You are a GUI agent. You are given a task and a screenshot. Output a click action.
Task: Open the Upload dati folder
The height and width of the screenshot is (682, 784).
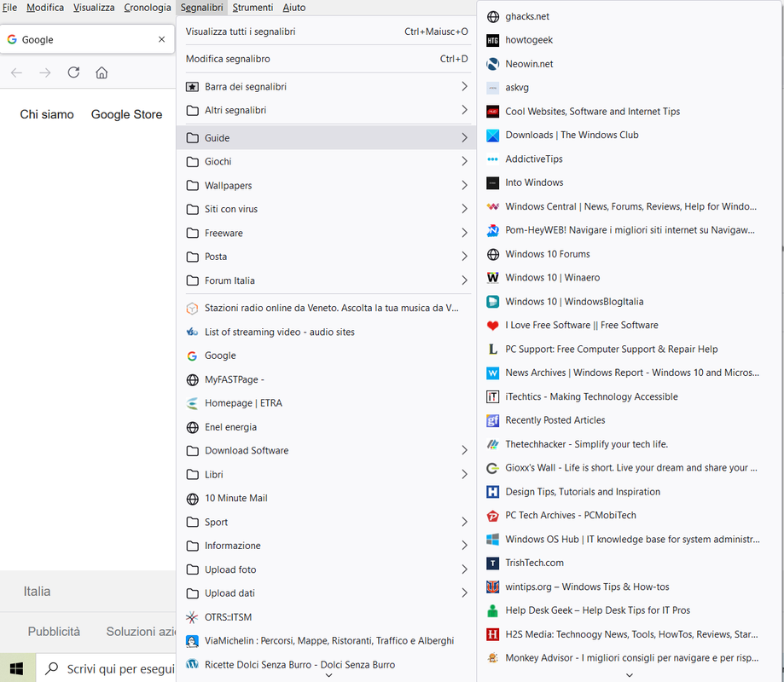click(x=327, y=593)
